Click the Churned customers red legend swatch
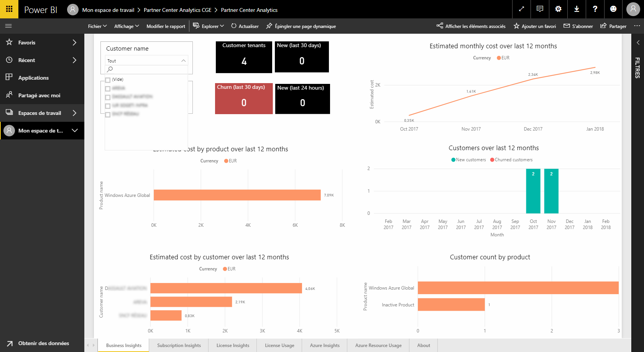 click(x=492, y=160)
